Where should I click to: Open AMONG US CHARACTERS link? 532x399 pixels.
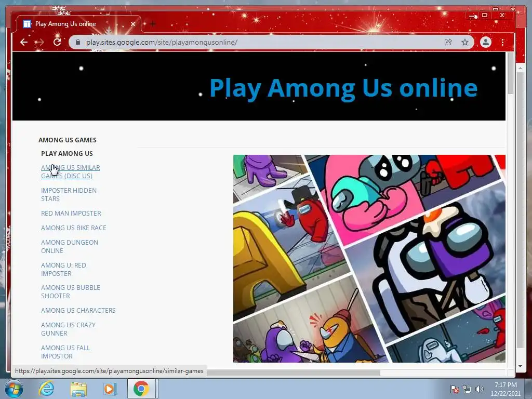(78, 310)
